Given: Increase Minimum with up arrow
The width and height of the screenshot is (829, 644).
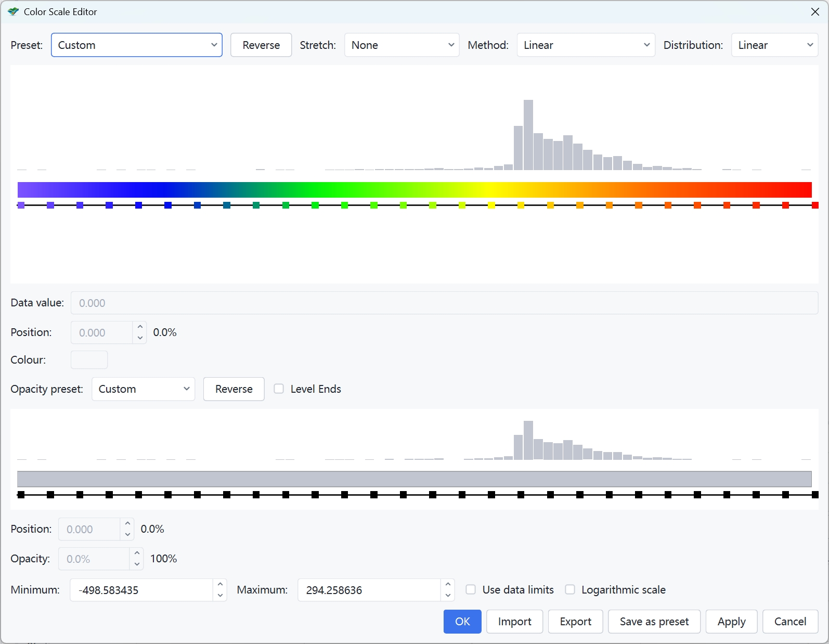Looking at the screenshot, I should pos(220,585).
